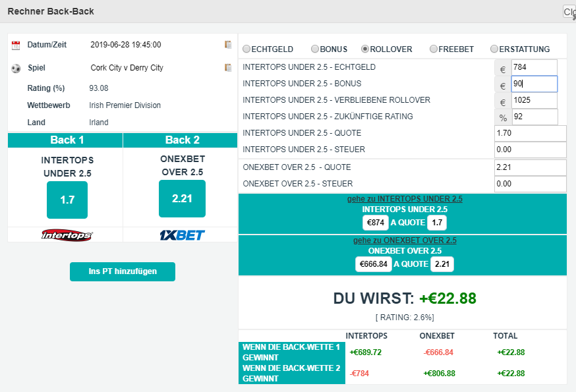
Task: Click the Intertops bookmaker logo
Action: pyautogui.click(x=67, y=235)
